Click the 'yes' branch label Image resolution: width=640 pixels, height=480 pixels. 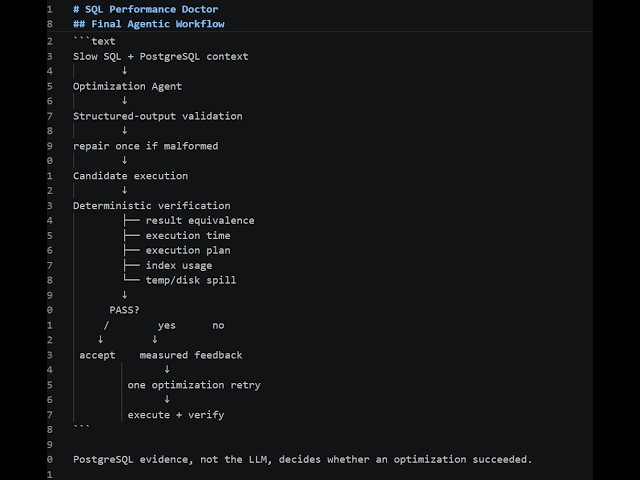coord(167,325)
